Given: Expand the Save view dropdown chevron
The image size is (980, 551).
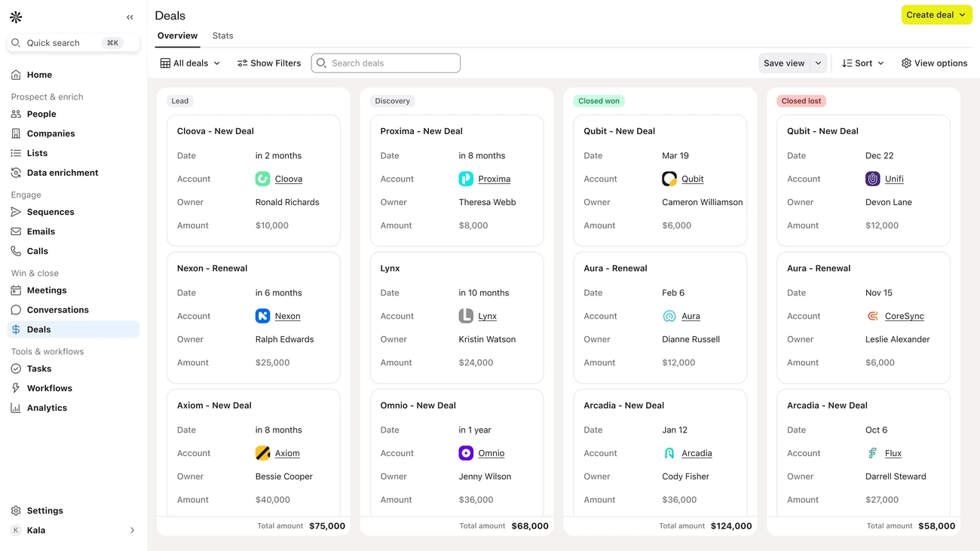Looking at the screenshot, I should 816,63.
